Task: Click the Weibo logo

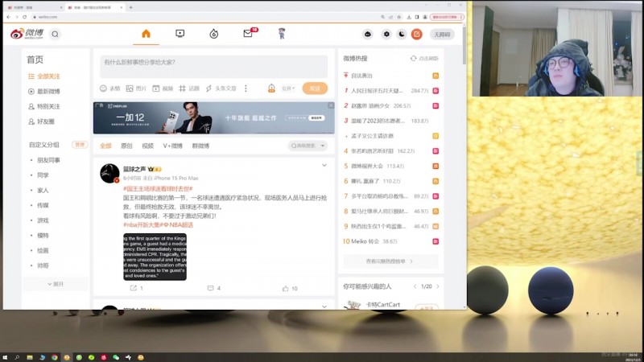Action: coord(27,34)
